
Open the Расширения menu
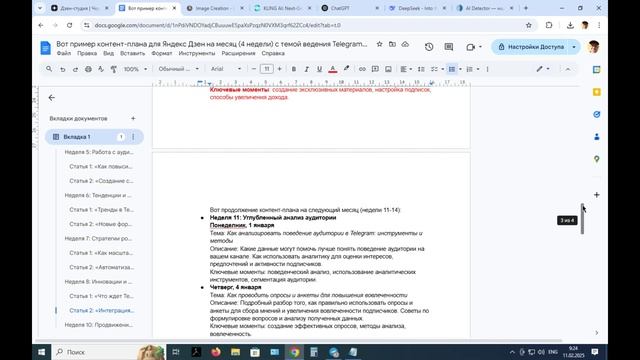pos(238,53)
